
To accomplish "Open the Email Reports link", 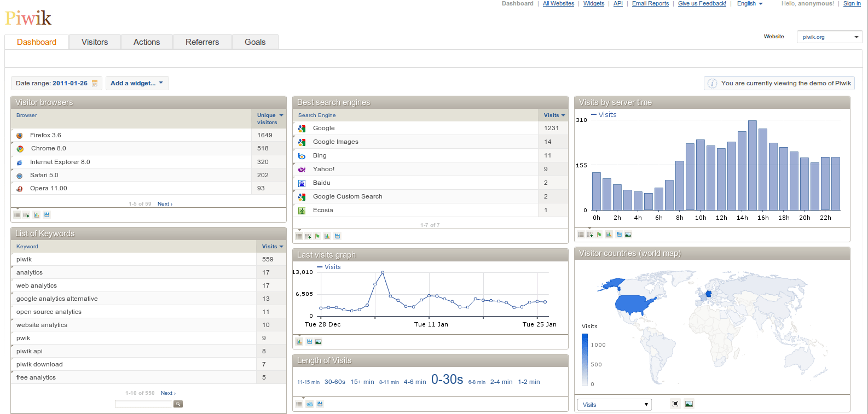I will (650, 4).
